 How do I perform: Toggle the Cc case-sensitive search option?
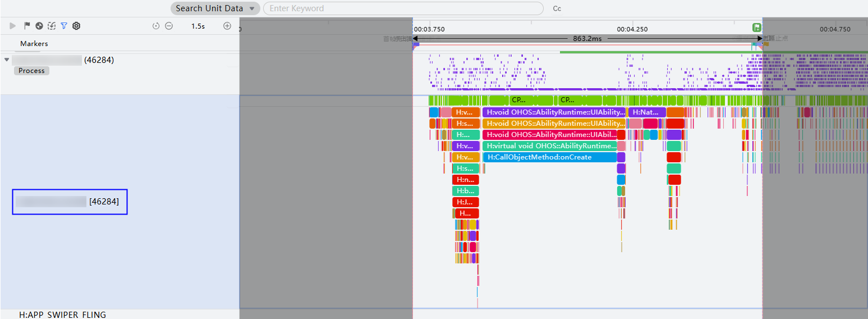click(557, 8)
